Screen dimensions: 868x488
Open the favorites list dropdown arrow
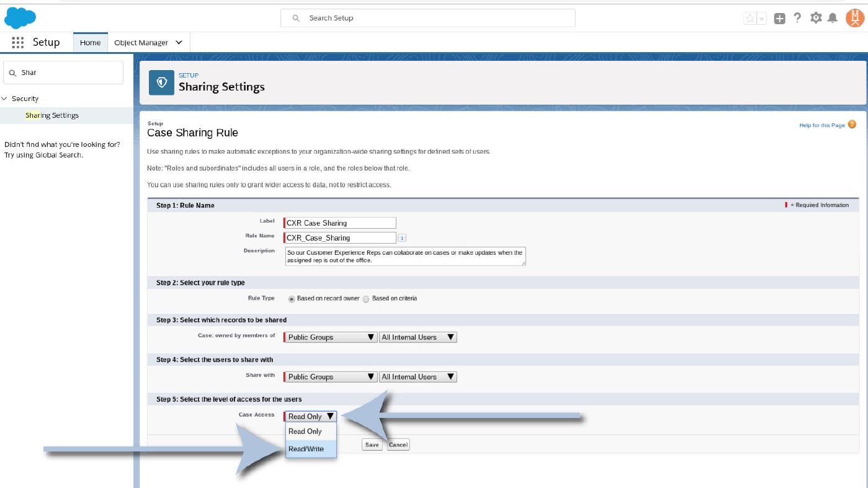click(x=762, y=19)
